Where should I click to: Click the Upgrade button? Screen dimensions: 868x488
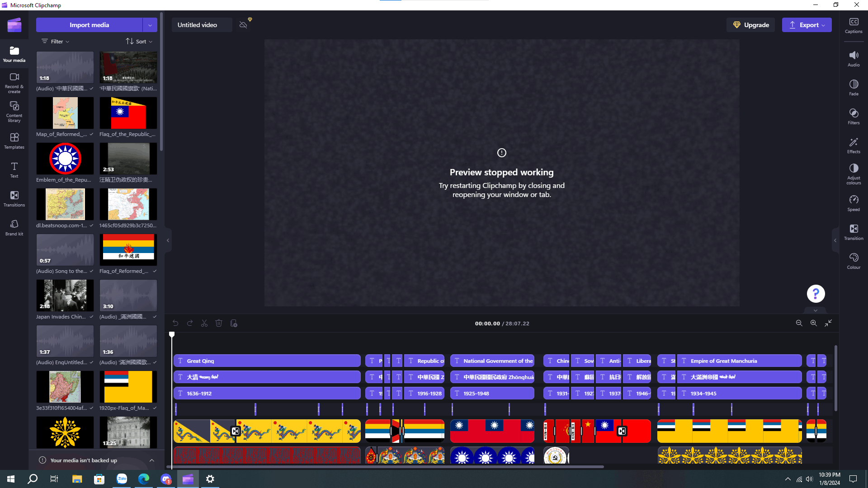[750, 25]
